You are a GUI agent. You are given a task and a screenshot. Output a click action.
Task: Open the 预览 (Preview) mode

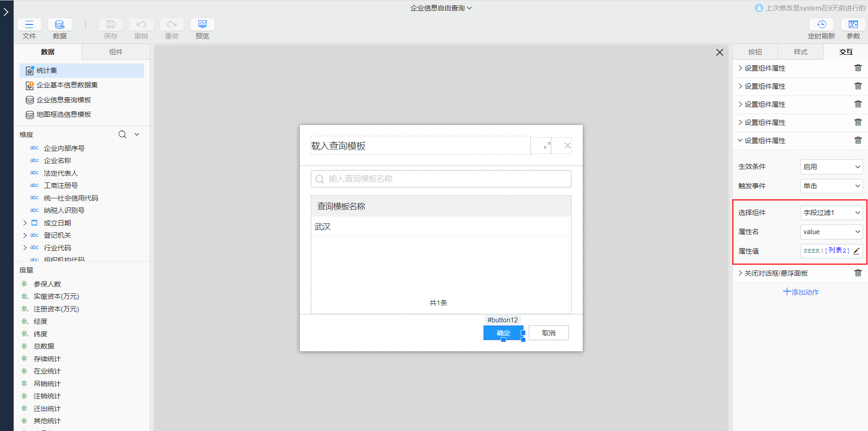pos(202,24)
